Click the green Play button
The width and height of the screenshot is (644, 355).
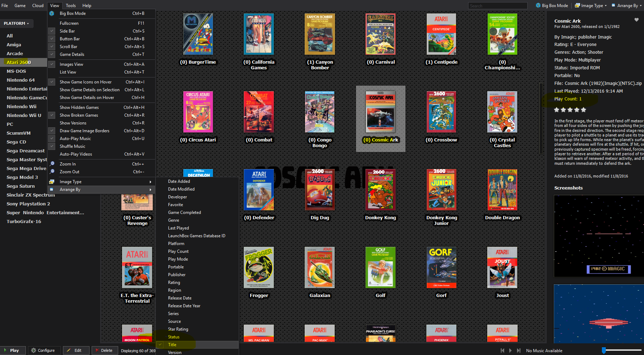click(12, 350)
